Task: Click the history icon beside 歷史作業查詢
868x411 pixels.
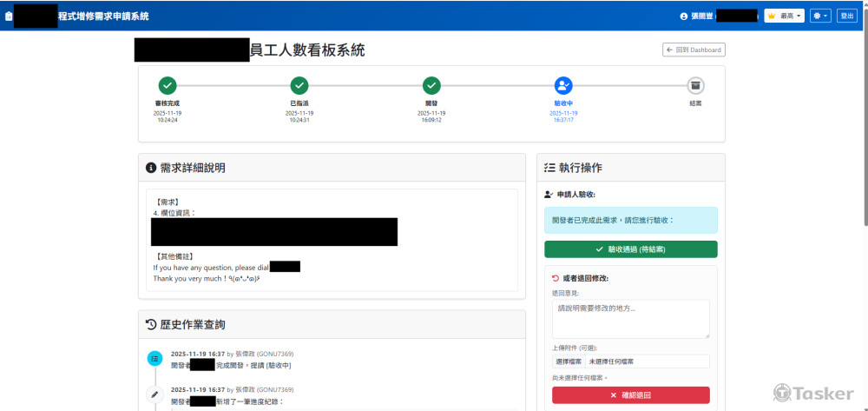Action: pyautogui.click(x=150, y=325)
